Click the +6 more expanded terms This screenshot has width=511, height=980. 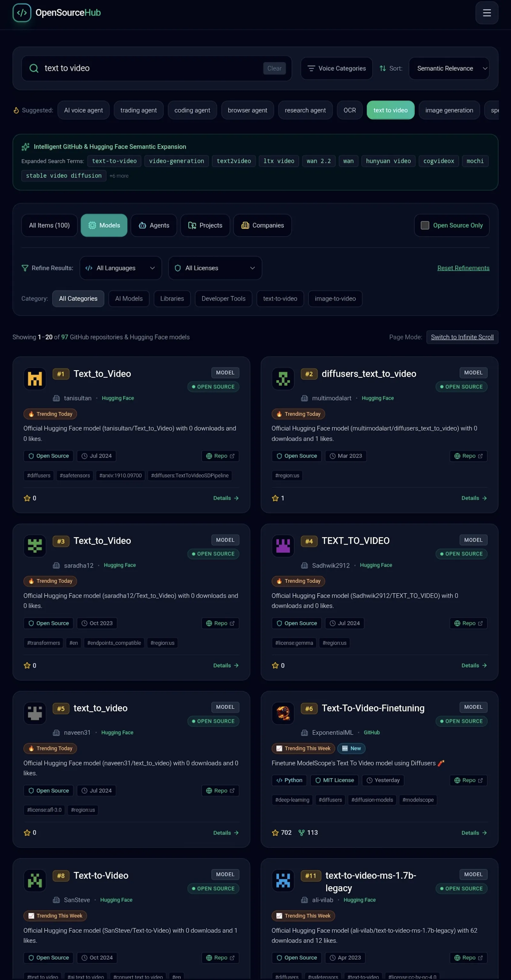[x=119, y=176]
